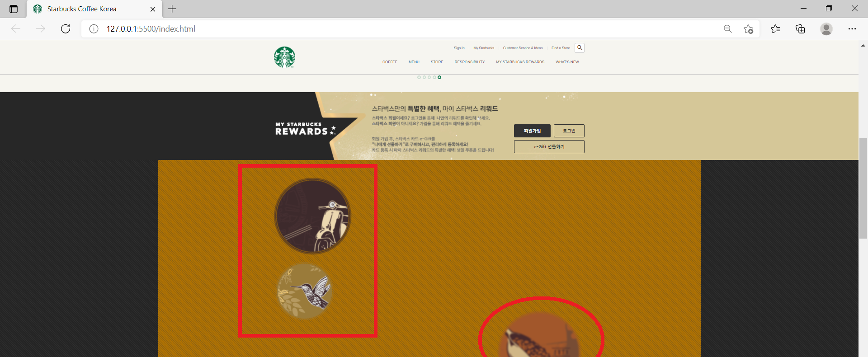
Task: Open the zoom out magnifier icon
Action: coord(728,29)
